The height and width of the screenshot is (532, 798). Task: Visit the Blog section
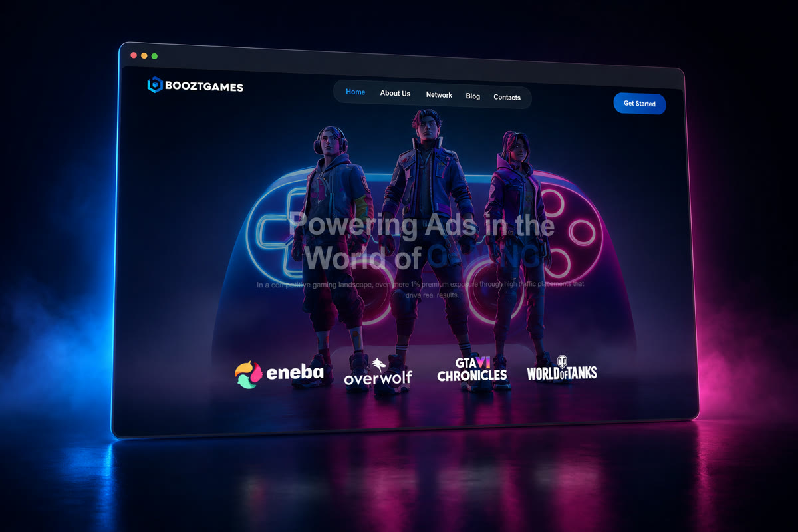click(473, 96)
